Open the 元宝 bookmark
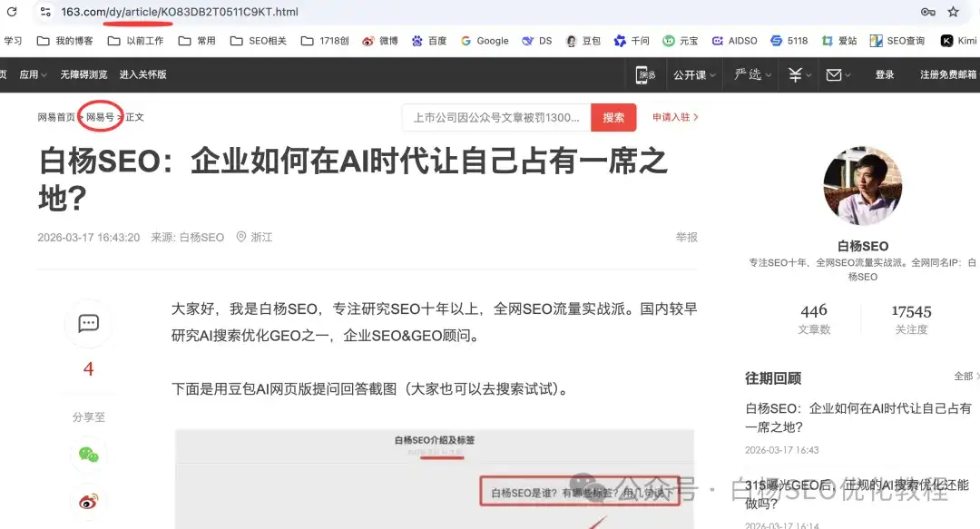980x529 pixels. [681, 41]
